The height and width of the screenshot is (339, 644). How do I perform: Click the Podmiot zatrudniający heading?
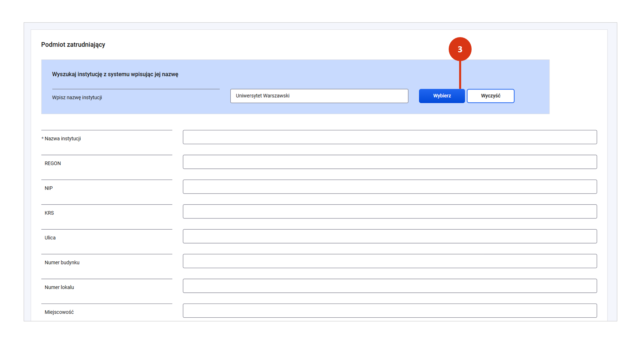pyautogui.click(x=73, y=45)
